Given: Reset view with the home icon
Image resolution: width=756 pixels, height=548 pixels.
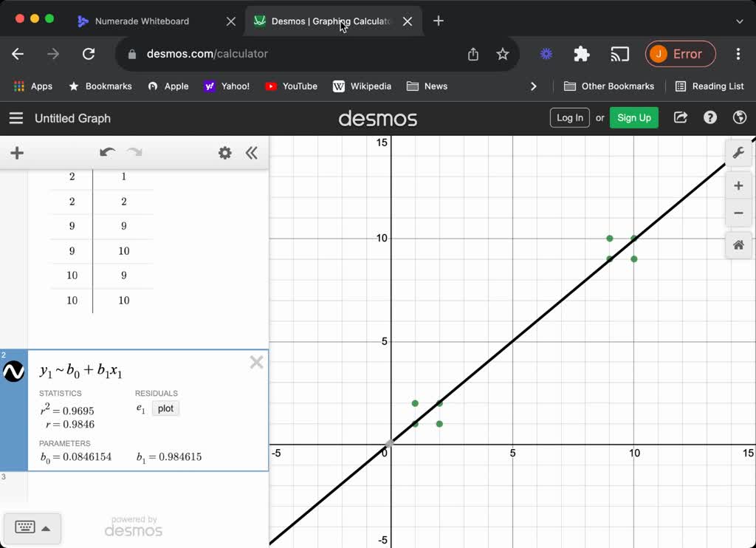Looking at the screenshot, I should [738, 244].
